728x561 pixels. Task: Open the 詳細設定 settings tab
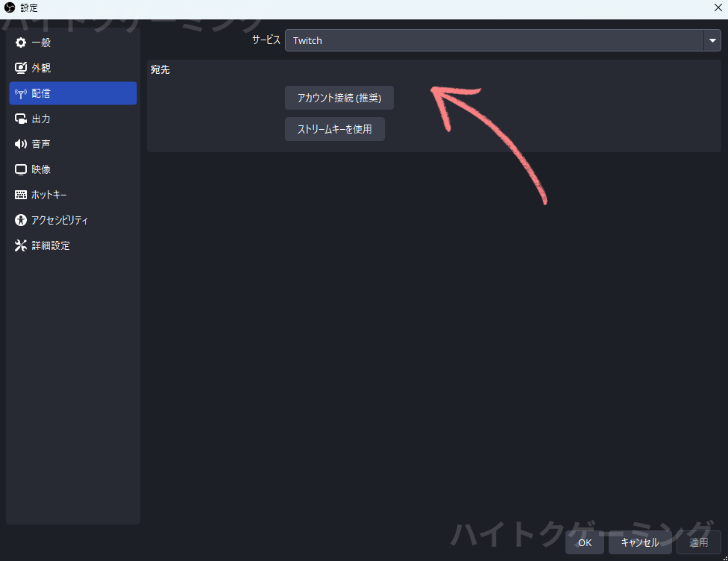click(x=73, y=245)
